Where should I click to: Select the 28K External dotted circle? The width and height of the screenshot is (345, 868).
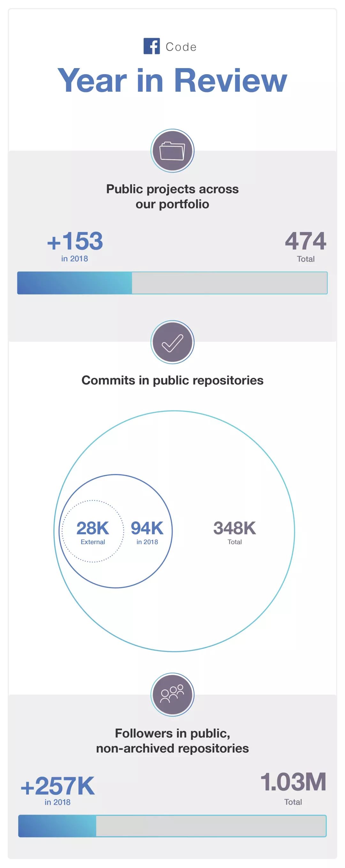coord(93,531)
